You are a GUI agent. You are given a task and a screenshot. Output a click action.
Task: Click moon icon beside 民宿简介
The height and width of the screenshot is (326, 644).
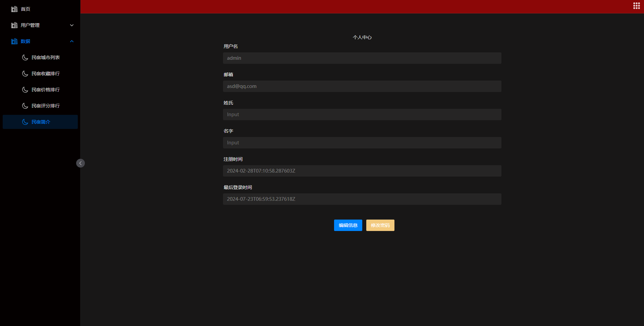click(25, 122)
